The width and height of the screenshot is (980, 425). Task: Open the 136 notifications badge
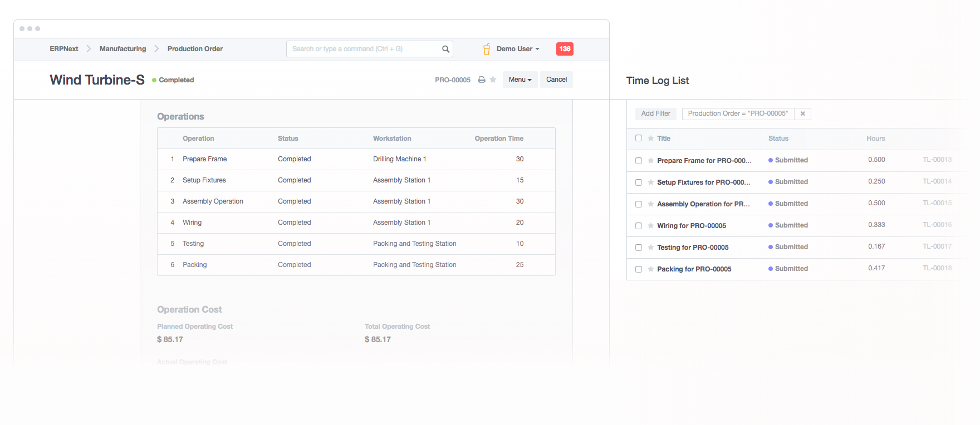pyautogui.click(x=565, y=49)
